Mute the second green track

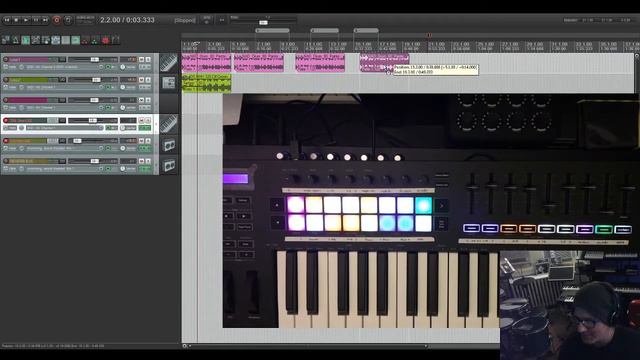(x=142, y=80)
